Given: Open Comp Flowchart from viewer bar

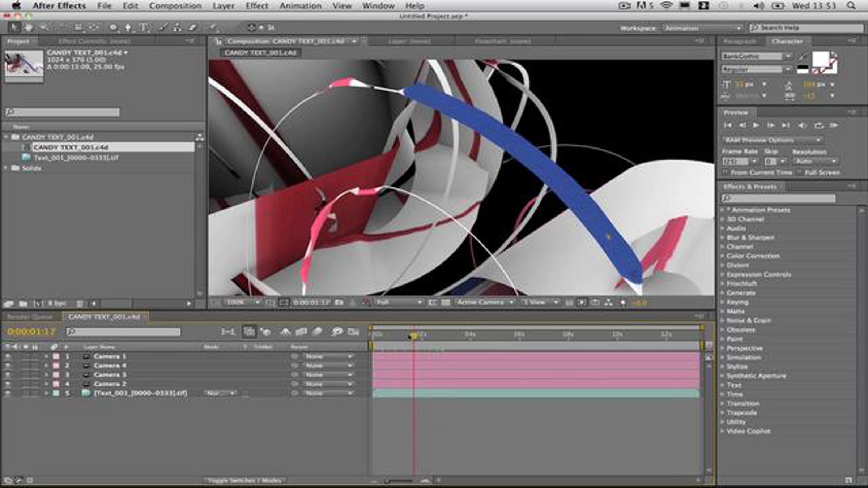Looking at the screenshot, I should pyautogui.click(x=609, y=302).
